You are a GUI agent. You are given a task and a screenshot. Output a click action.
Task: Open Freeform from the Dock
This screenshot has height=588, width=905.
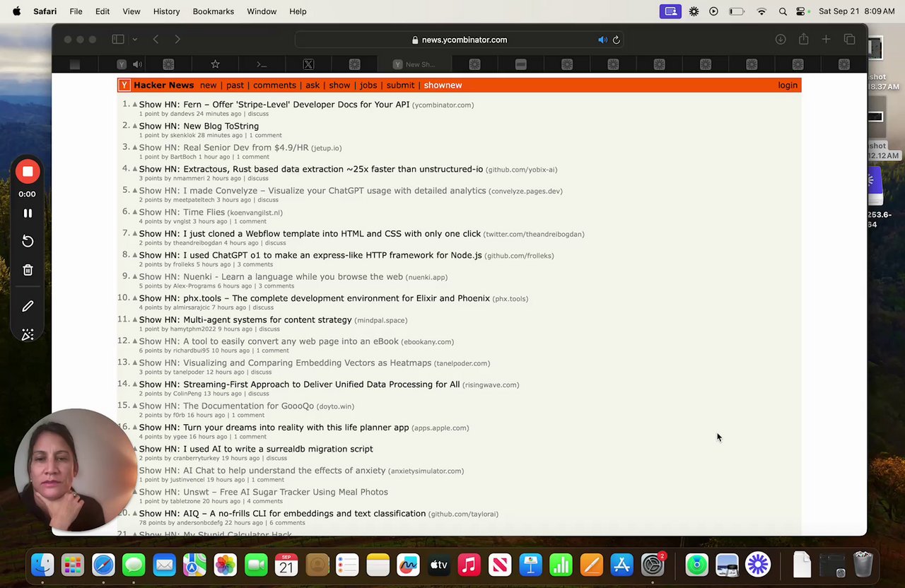tap(408, 565)
